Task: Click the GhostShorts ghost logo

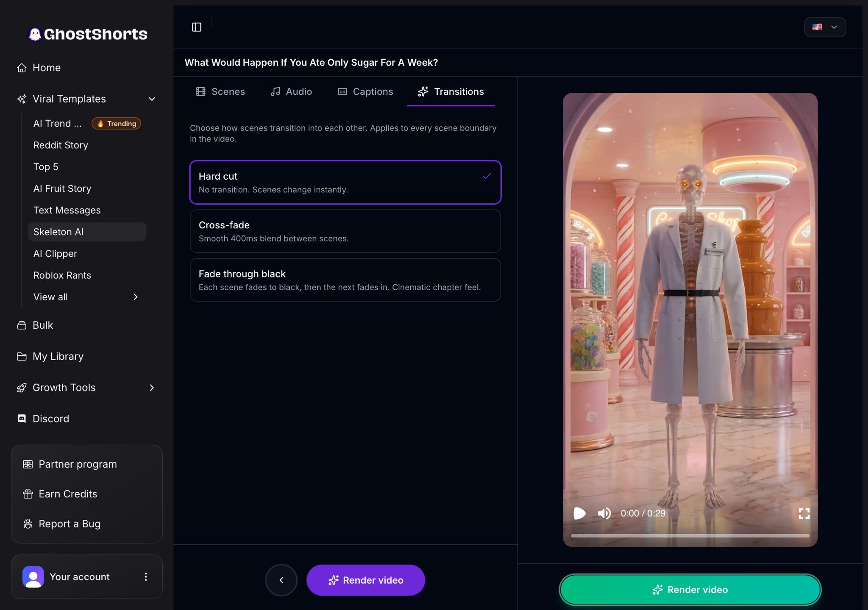Action: [35, 34]
